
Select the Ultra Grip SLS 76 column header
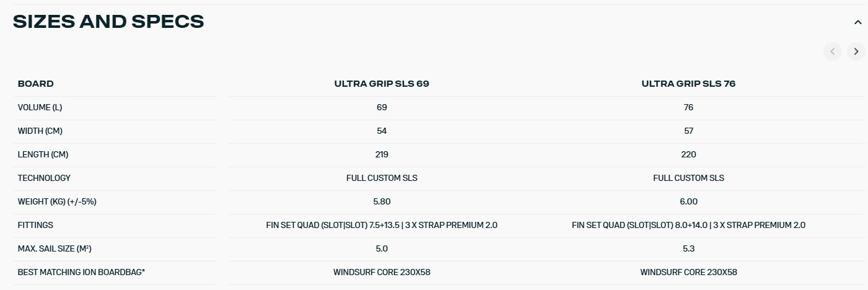688,84
